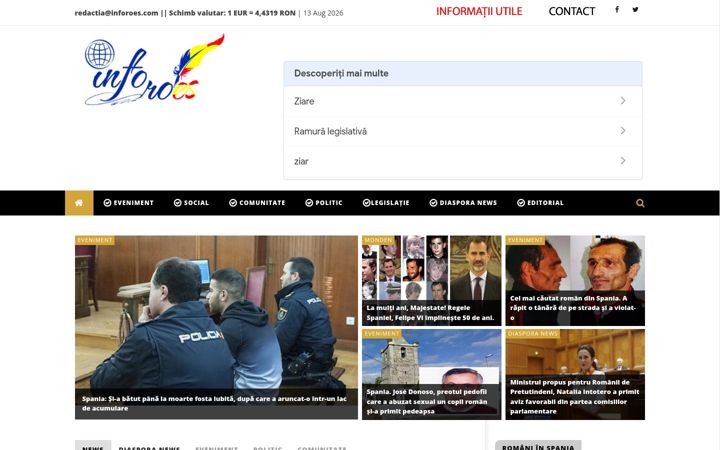
Task: Open the police courtroom photo article
Action: tap(216, 312)
